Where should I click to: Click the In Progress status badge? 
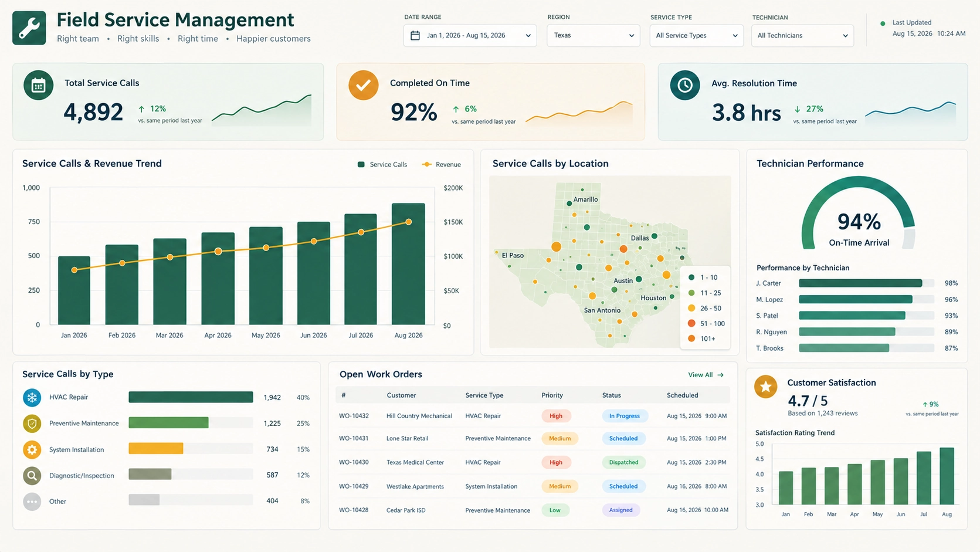click(x=624, y=416)
